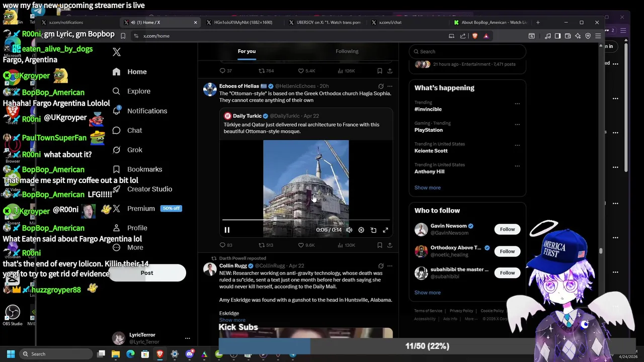Follow subahibibi the master account

pos(507,273)
